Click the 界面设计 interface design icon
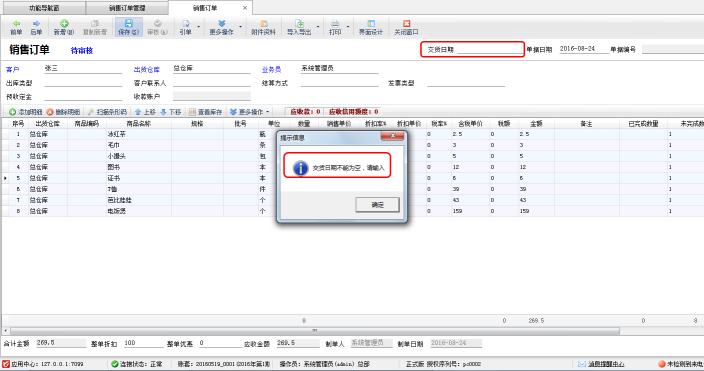Image resolution: width=704 pixels, height=371 pixels. click(x=371, y=23)
